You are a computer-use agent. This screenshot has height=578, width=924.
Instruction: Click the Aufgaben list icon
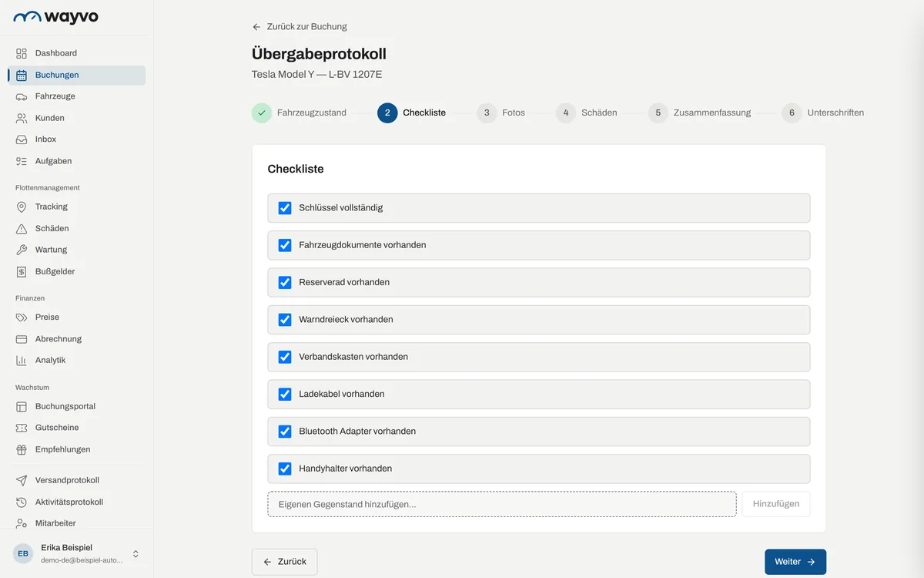pos(22,161)
